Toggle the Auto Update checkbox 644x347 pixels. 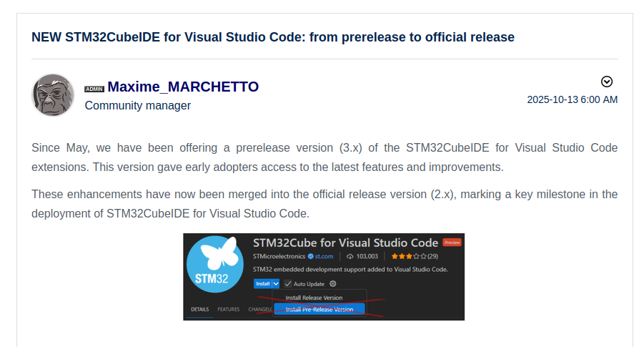pos(288,284)
